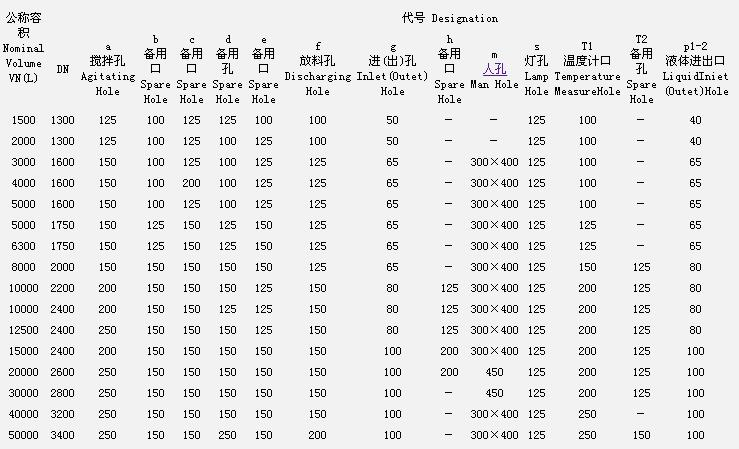This screenshot has height=449, width=739.
Task: Click the DN column header
Action: click(63, 69)
